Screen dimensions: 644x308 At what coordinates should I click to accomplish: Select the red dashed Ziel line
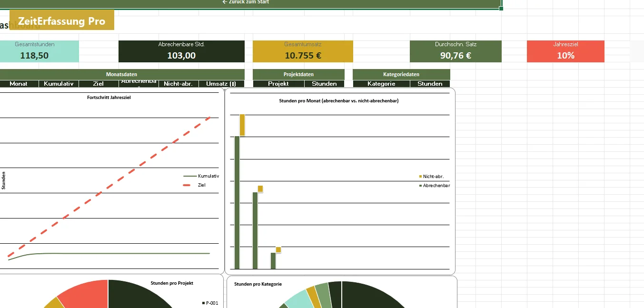click(x=109, y=187)
